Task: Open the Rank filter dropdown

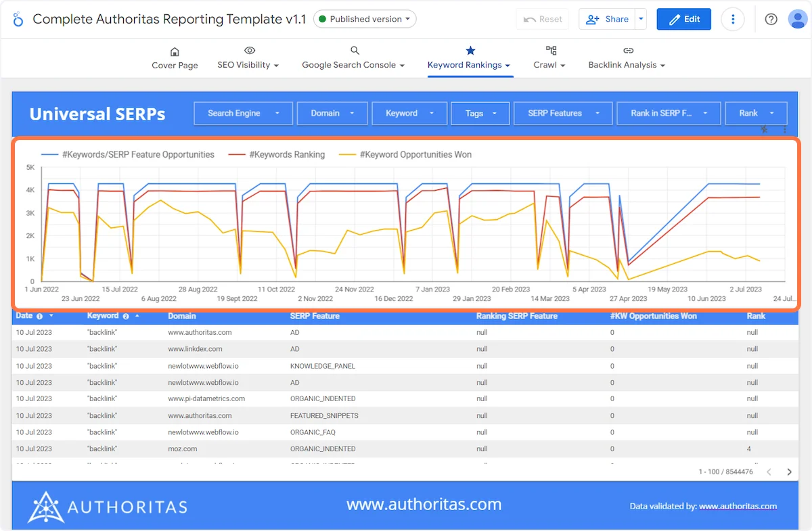Action: pos(756,113)
